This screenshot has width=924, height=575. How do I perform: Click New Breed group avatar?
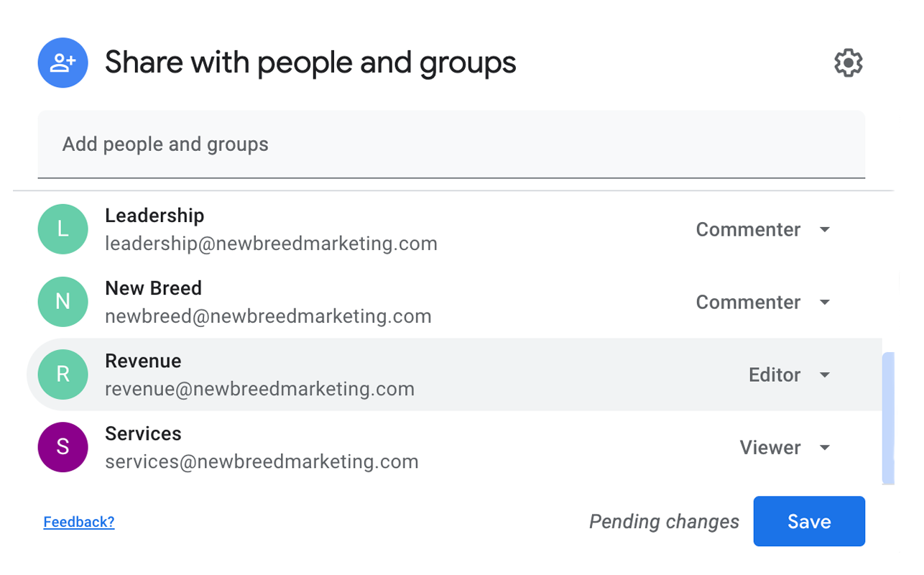pos(63,302)
